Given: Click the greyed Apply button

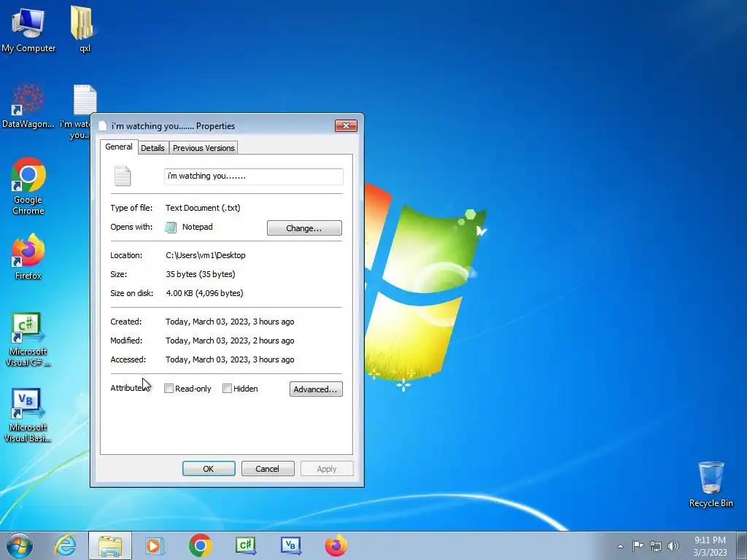Looking at the screenshot, I should 327,469.
